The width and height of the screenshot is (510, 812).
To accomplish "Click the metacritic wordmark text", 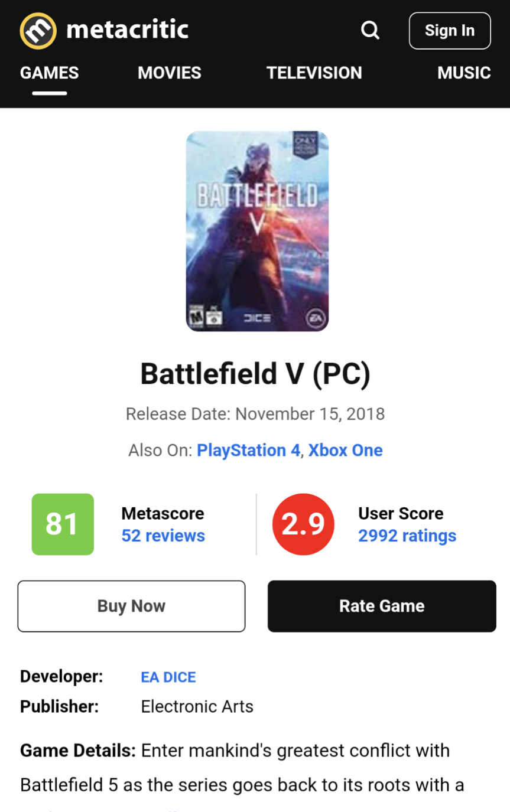I will [128, 30].
